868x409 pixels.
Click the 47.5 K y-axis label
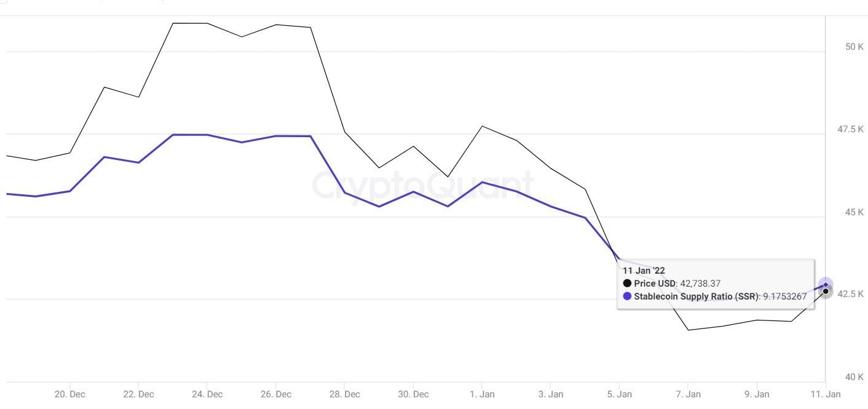pyautogui.click(x=851, y=129)
